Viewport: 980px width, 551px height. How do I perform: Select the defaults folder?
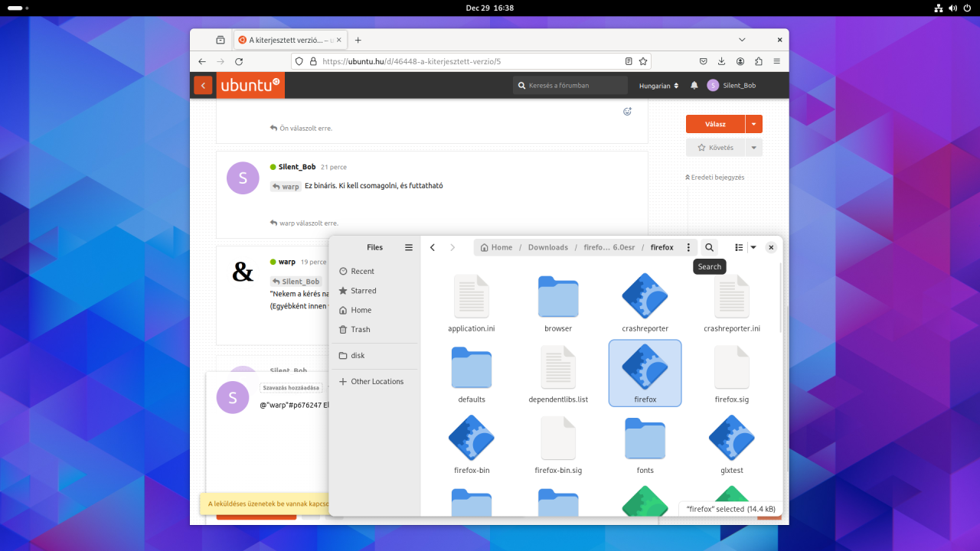tap(471, 367)
